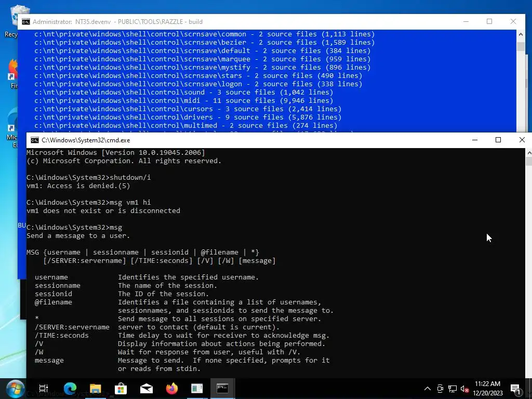Image resolution: width=532 pixels, height=399 pixels.
Task: Click scrollbar thumb in cmd.exe window
Action: 528,162
